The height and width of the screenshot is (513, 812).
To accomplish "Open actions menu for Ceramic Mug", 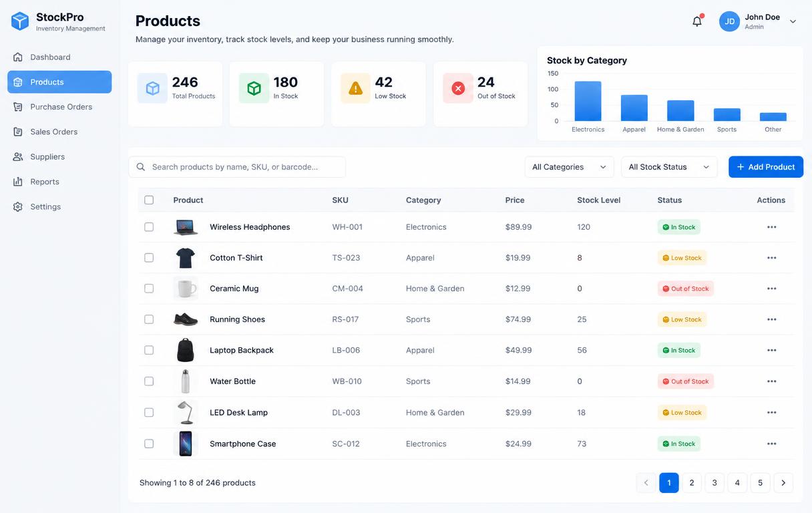I will tap(771, 289).
